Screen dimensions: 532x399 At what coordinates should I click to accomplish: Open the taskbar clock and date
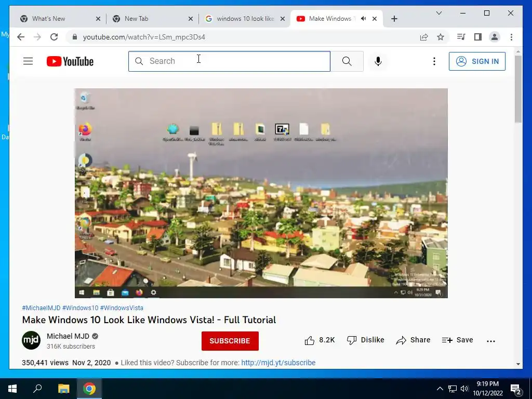point(487,389)
